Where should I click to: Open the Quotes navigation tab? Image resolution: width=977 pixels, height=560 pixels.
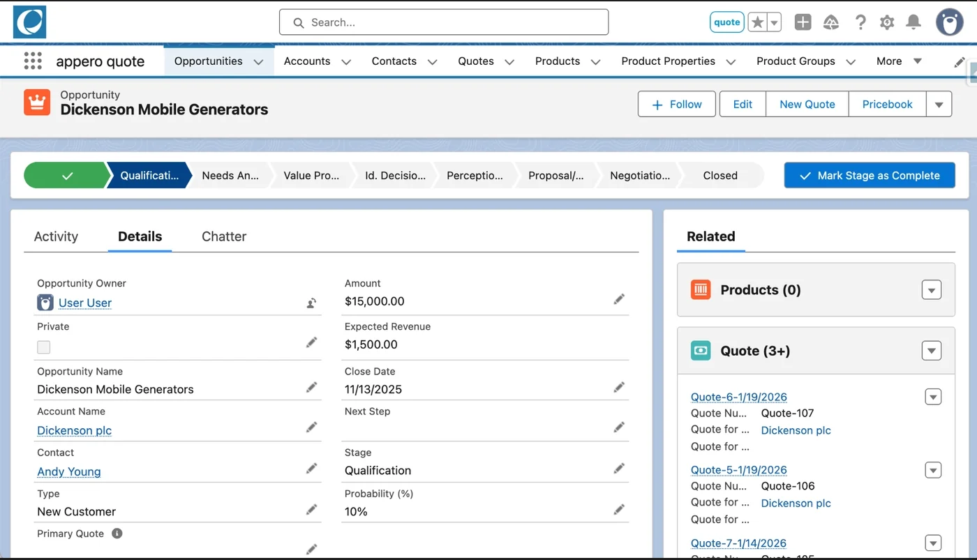click(x=476, y=61)
